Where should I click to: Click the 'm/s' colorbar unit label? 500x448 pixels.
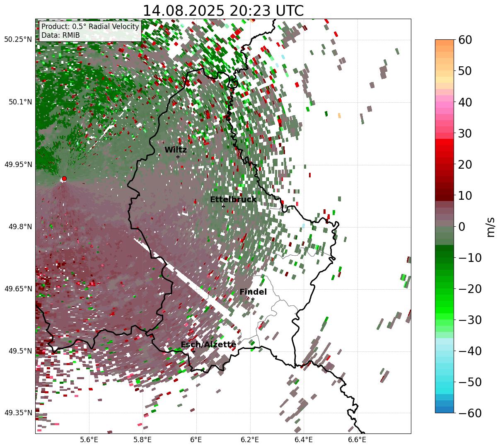pos(491,227)
